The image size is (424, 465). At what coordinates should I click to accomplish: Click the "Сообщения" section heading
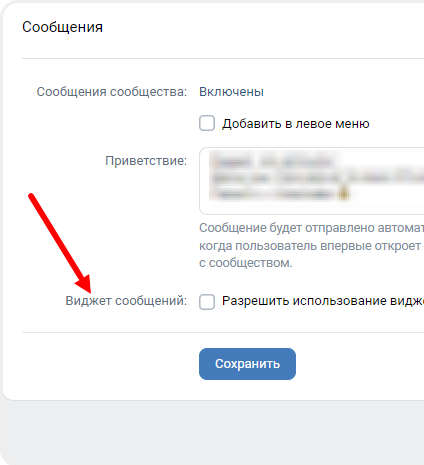pyautogui.click(x=62, y=27)
